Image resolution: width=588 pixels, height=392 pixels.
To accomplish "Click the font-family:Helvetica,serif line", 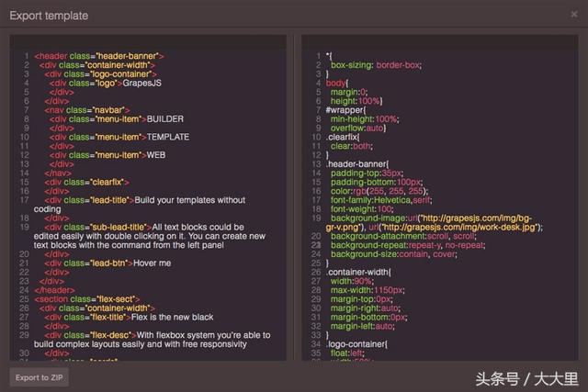I will coord(381,200).
